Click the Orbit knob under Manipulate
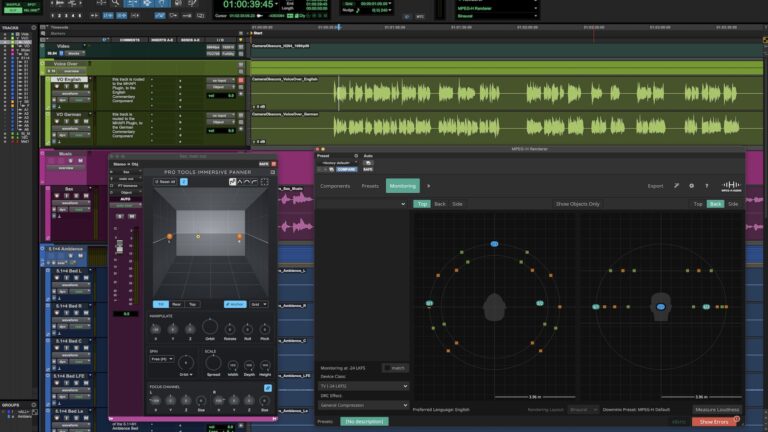The width and height of the screenshot is (768, 432). pos(210,327)
